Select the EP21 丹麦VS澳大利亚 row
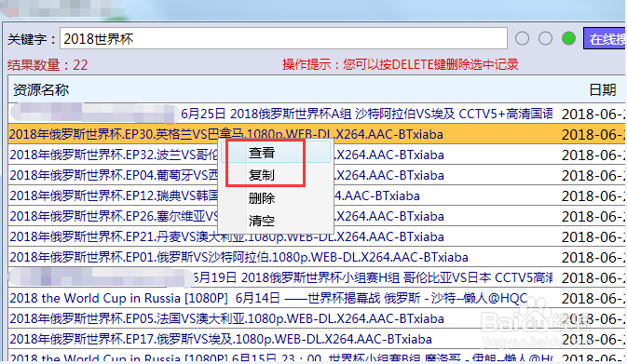Screen dimensions: 627x364 (x=317, y=236)
